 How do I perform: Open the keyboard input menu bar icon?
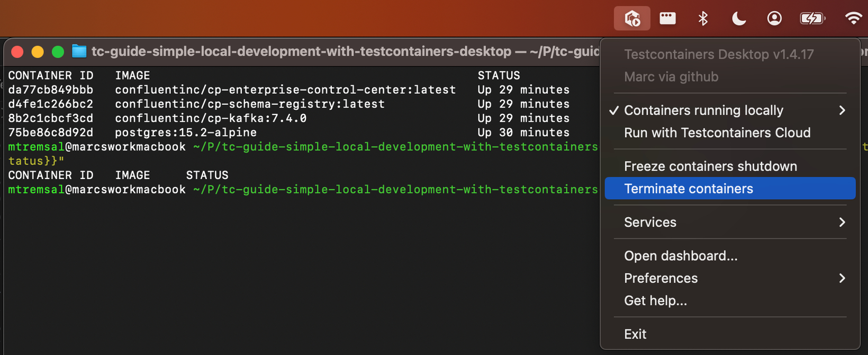coord(667,19)
